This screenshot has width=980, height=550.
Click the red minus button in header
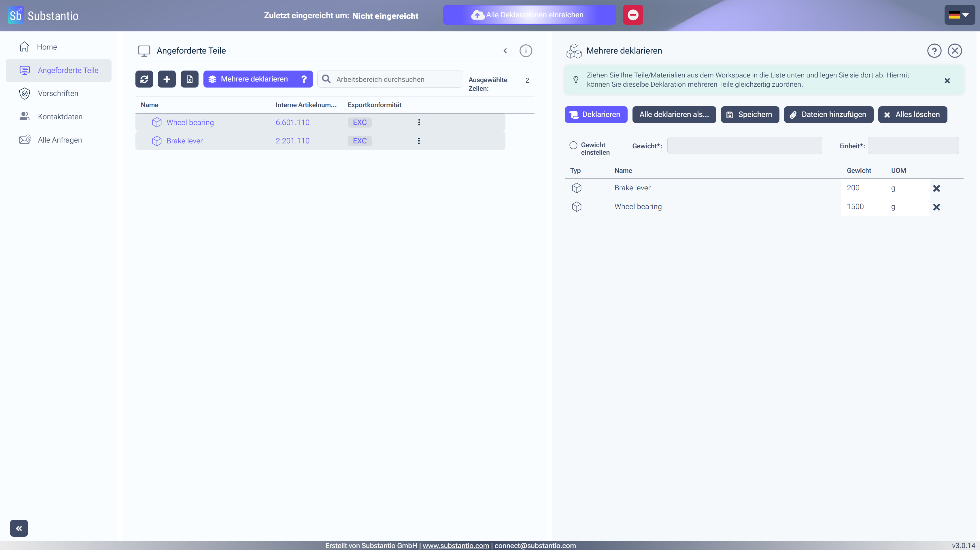(633, 15)
